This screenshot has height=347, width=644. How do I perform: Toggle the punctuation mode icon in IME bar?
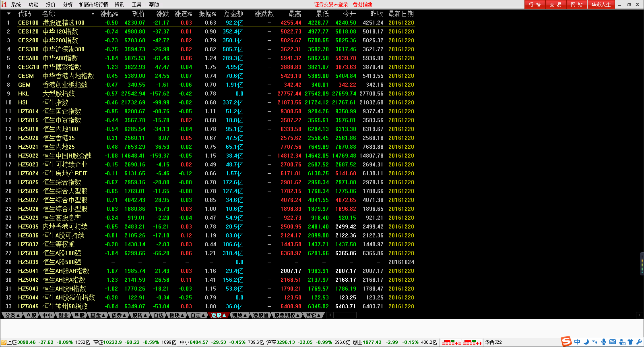[594, 342]
